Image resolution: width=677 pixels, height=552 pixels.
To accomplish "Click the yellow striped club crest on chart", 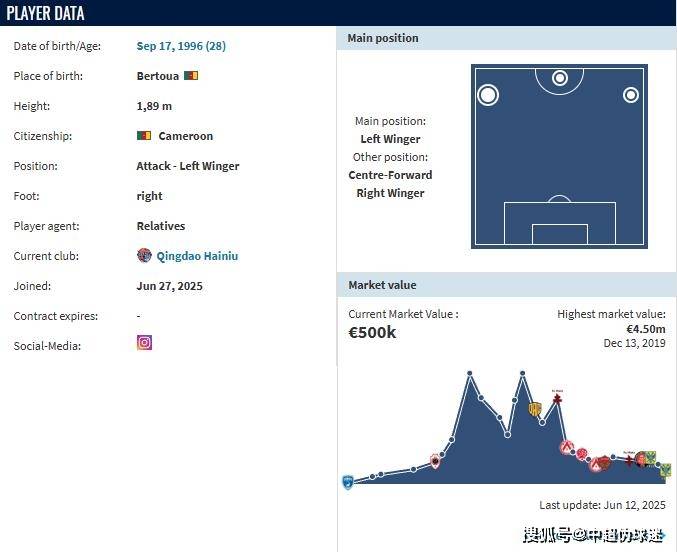I will [x=535, y=408].
